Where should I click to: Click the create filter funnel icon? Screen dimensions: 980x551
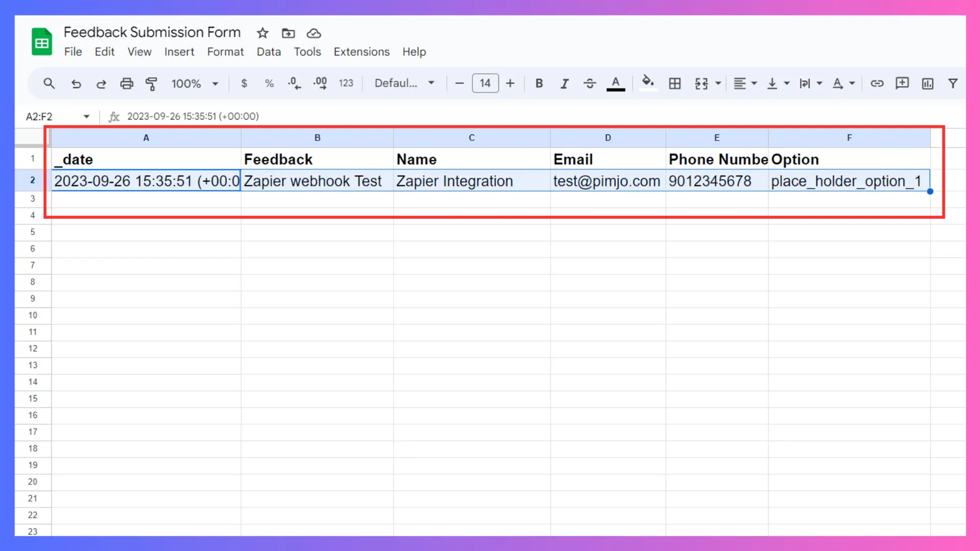click(953, 84)
